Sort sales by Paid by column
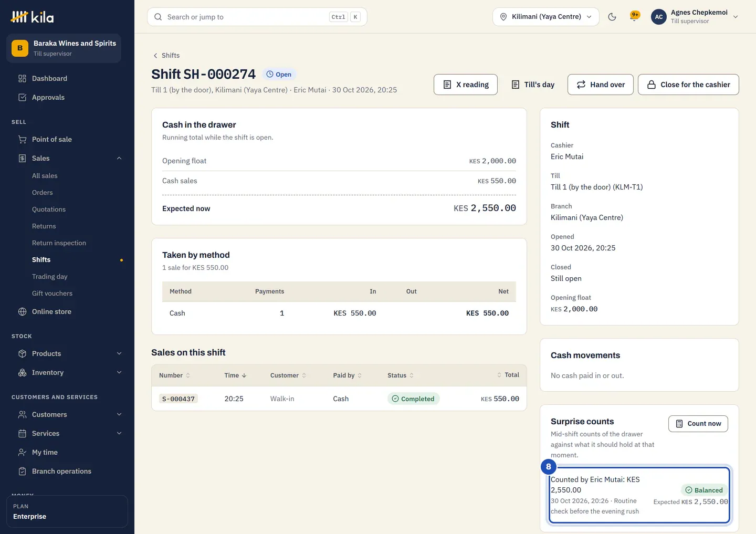This screenshot has height=534, width=756. point(348,375)
